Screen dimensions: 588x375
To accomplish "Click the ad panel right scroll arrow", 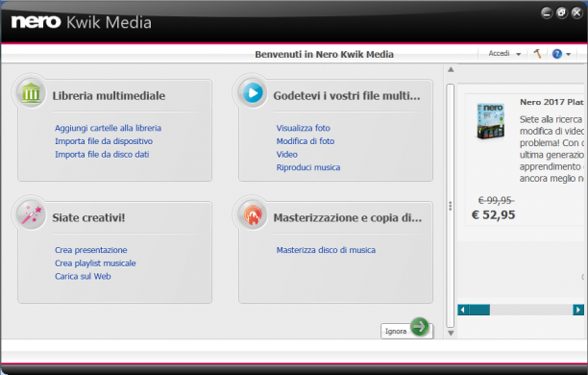I will [x=578, y=310].
